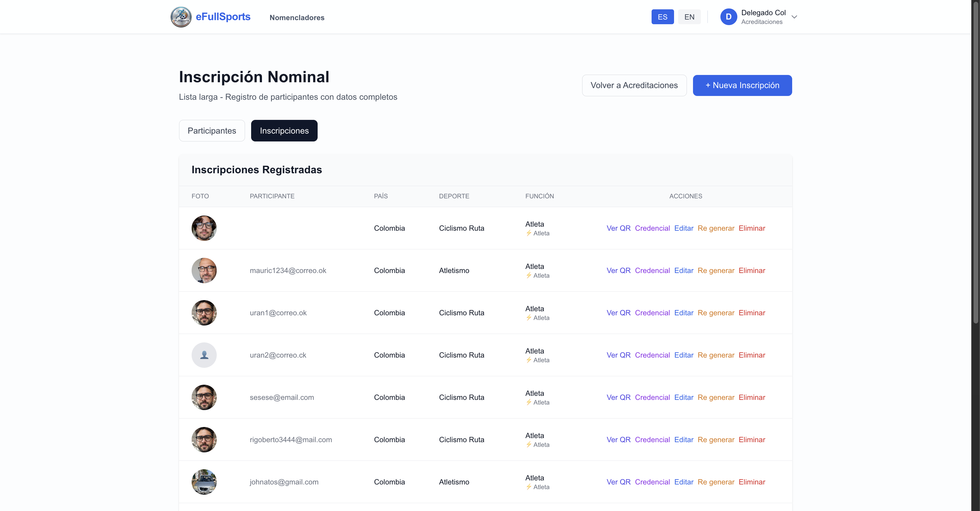This screenshot has height=511, width=980.
Task: Open Credencial for sesese@email.com
Action: pyautogui.click(x=652, y=397)
